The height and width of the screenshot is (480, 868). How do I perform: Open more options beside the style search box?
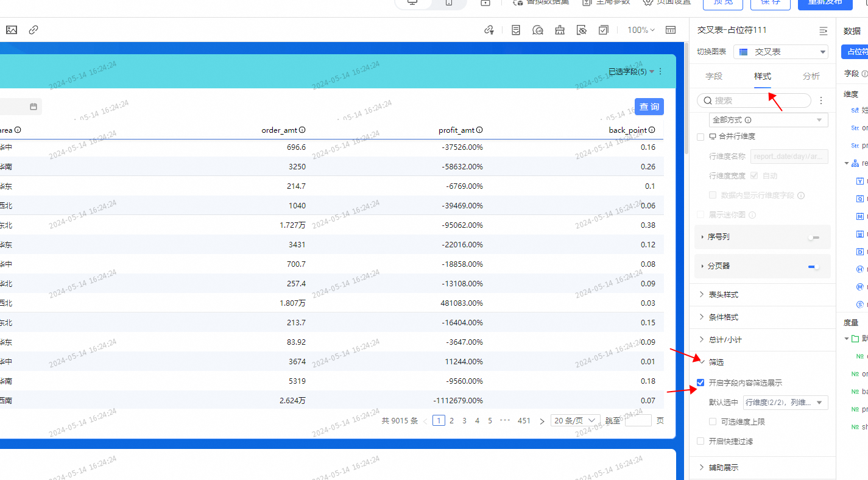pyautogui.click(x=821, y=101)
